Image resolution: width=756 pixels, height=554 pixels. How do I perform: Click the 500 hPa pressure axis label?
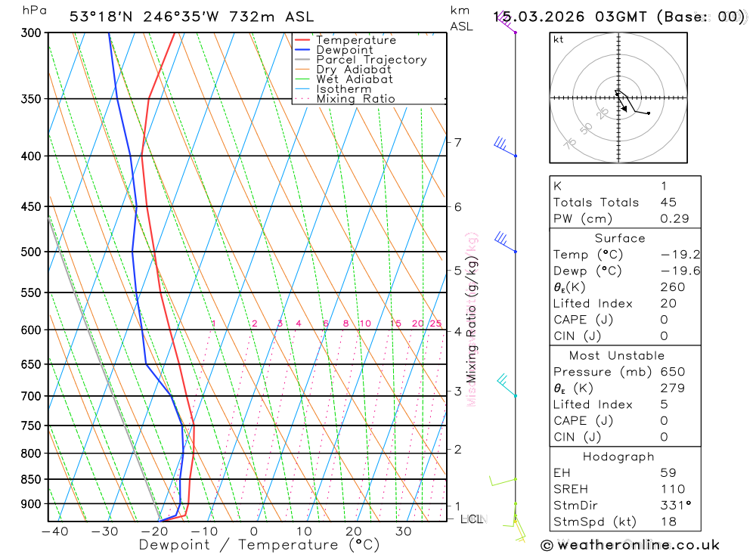point(31,252)
